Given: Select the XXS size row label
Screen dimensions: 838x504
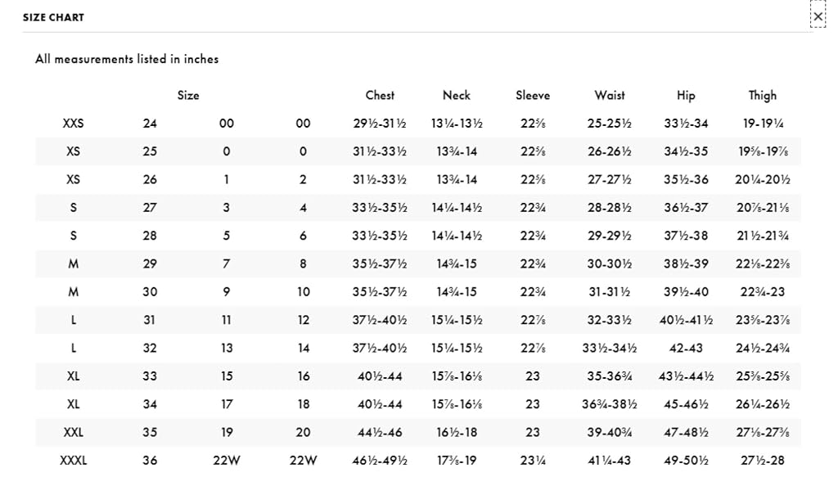Looking at the screenshot, I should pyautogui.click(x=73, y=124).
